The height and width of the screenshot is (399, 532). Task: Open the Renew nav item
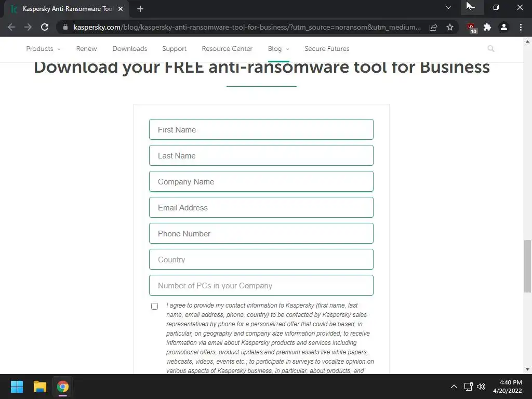pyautogui.click(x=87, y=48)
